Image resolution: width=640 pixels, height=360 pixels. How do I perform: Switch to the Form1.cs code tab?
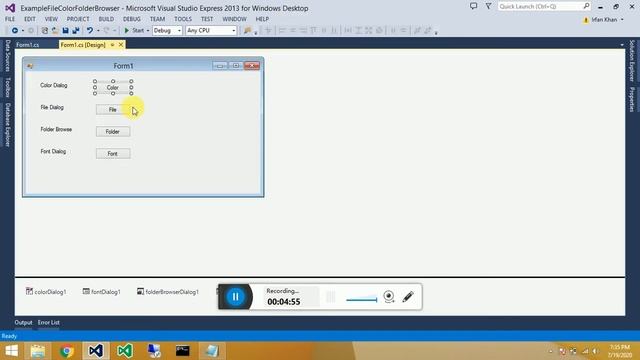pyautogui.click(x=28, y=45)
